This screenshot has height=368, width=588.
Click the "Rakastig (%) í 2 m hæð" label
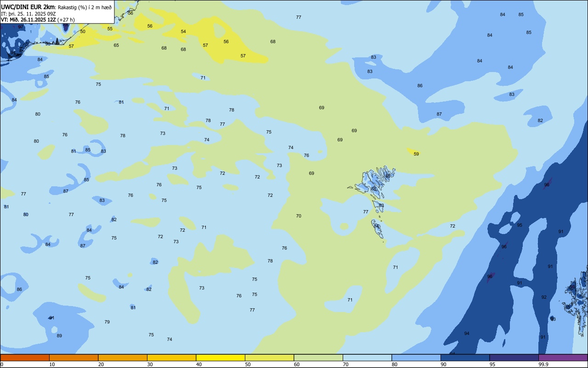click(x=85, y=7)
